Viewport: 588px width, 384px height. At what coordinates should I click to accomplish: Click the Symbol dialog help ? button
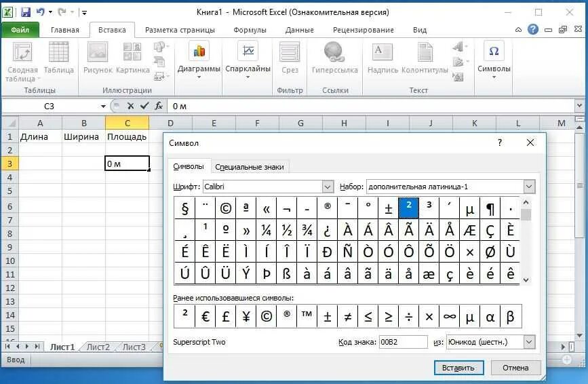coord(500,142)
